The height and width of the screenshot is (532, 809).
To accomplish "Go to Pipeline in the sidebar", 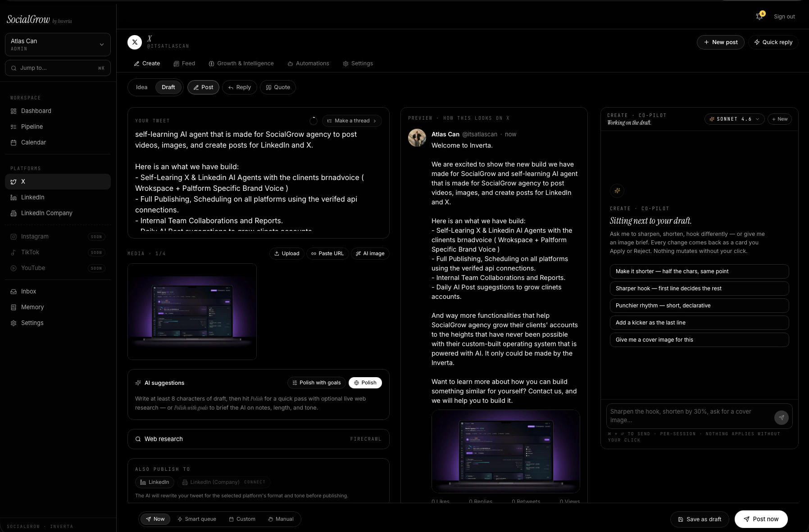I will (x=58, y=126).
